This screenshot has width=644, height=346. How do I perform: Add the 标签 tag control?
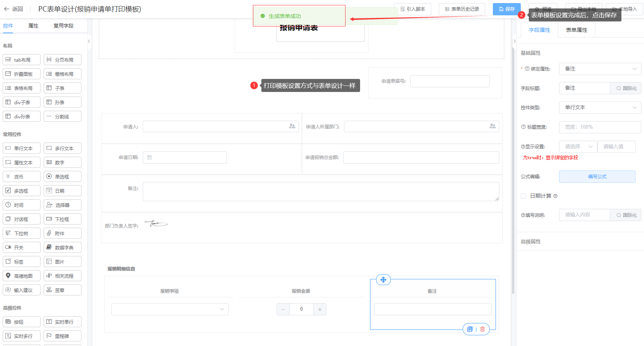coord(21,262)
